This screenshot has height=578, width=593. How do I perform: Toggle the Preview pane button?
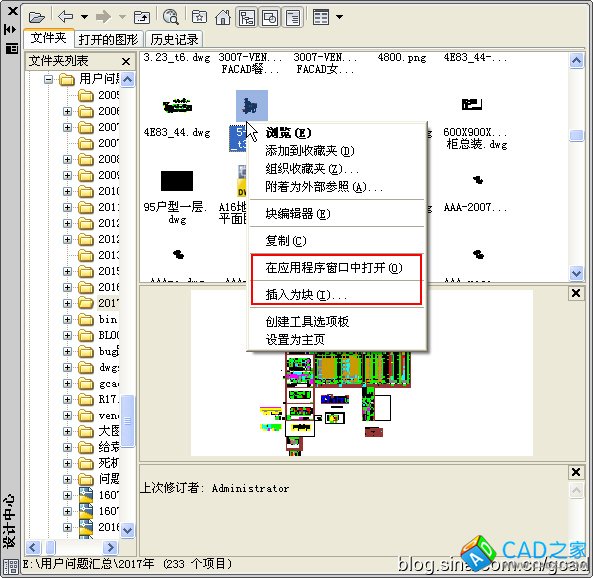270,17
